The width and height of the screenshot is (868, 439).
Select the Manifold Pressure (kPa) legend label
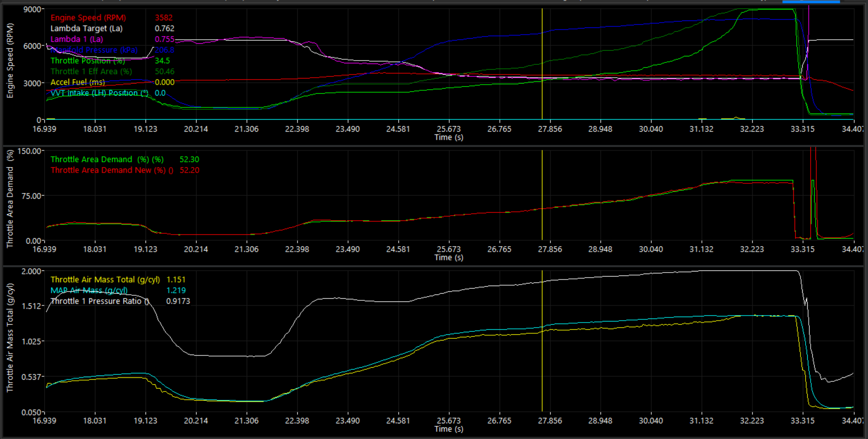94,50
